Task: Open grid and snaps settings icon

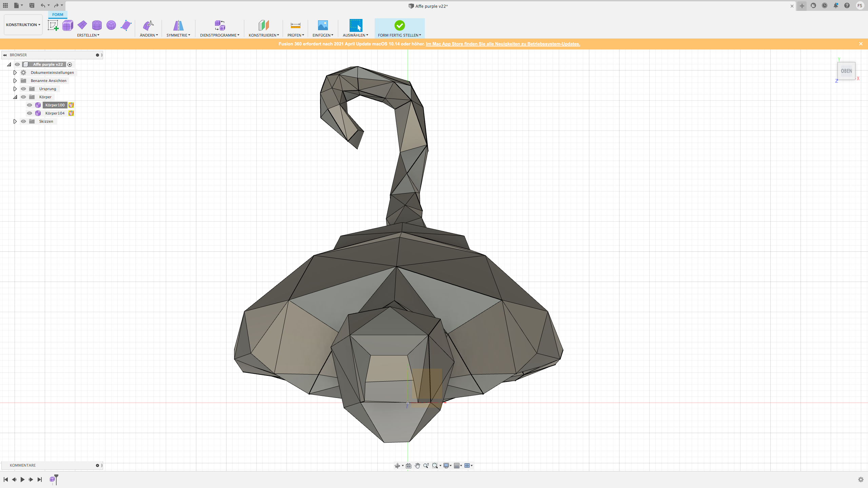Action: pyautogui.click(x=457, y=466)
